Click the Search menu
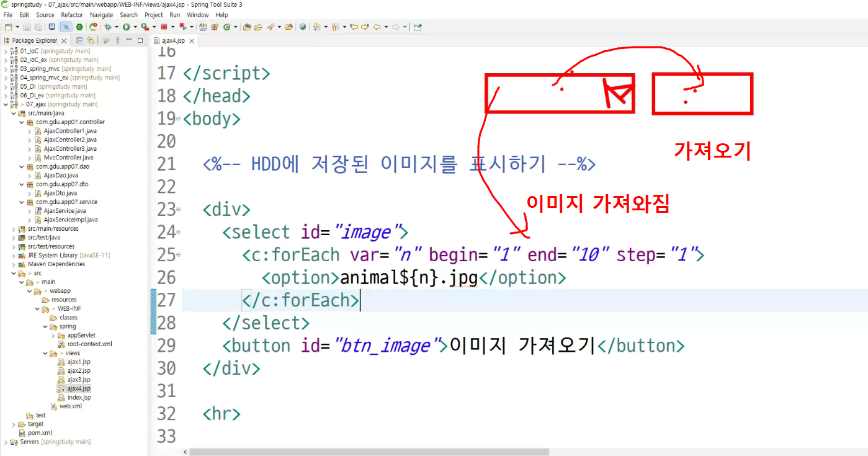Screen dimensions: 868x456 coord(128,15)
